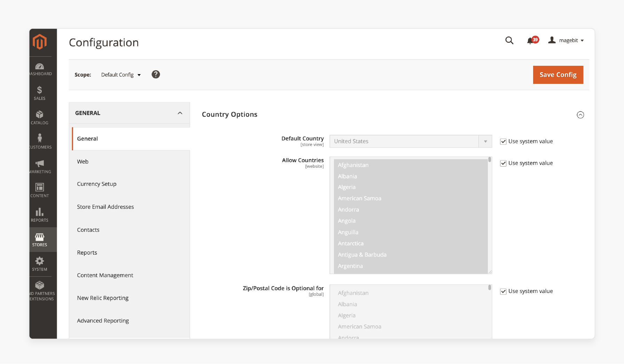Screen dimensions: 624x364
Task: Open the magebit account dropdown arrow
Action: [582, 41]
